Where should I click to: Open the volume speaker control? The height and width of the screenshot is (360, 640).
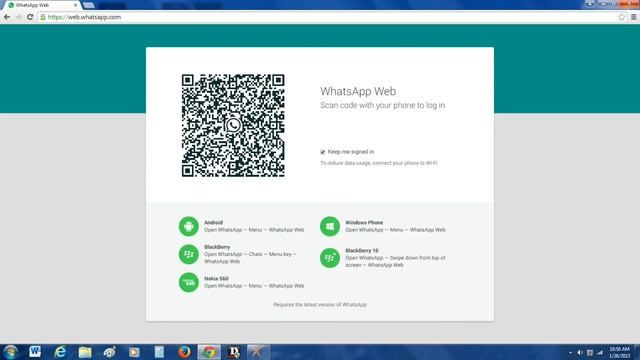point(580,353)
